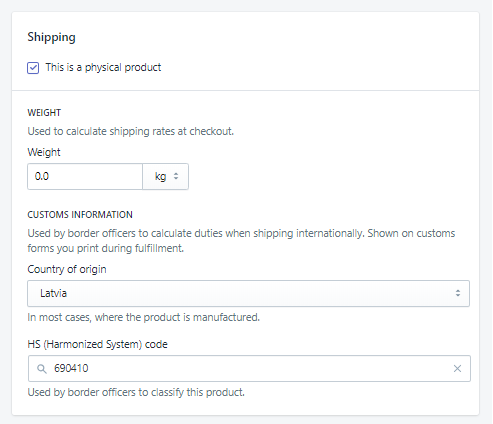This screenshot has width=493, height=424.
Task: Click the HS code field containing 690410
Action: (249, 368)
